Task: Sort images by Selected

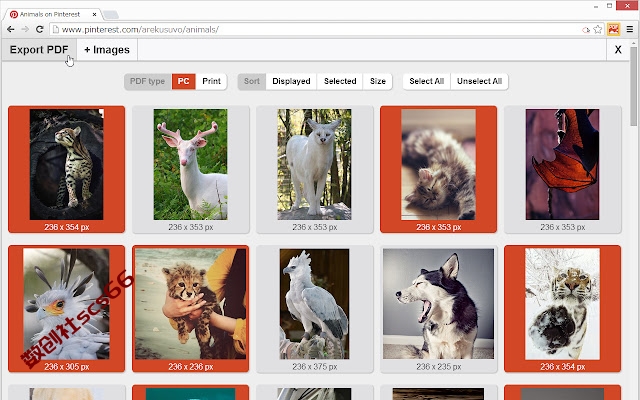Action: 340,81
